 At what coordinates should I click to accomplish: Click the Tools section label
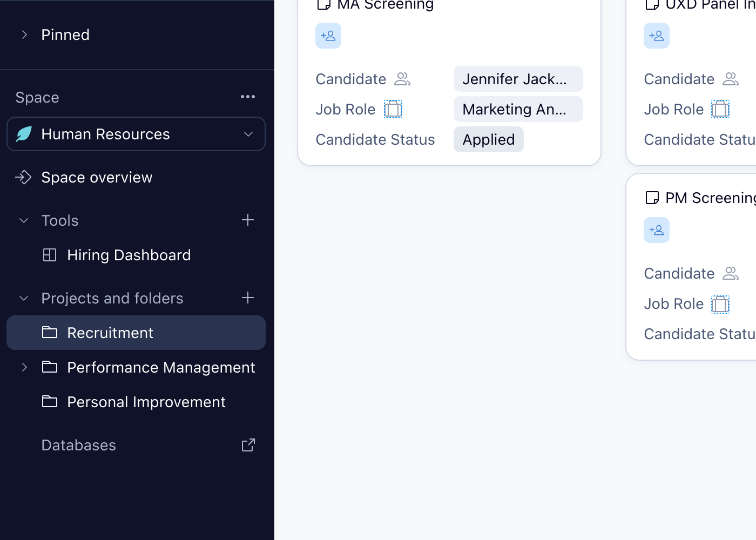point(60,220)
